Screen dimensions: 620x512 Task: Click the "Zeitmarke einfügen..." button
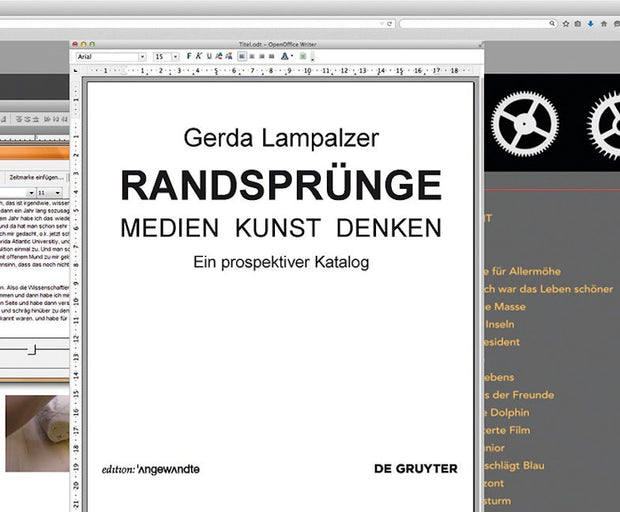click(x=35, y=177)
